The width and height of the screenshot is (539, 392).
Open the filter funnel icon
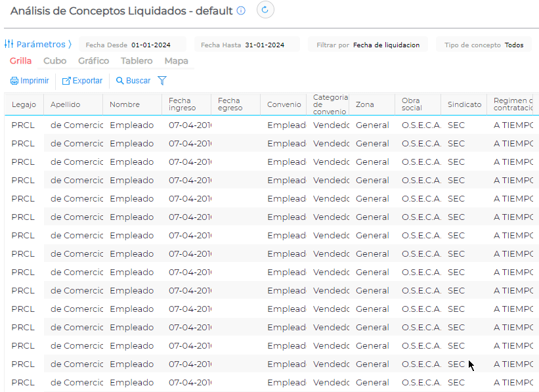click(162, 81)
